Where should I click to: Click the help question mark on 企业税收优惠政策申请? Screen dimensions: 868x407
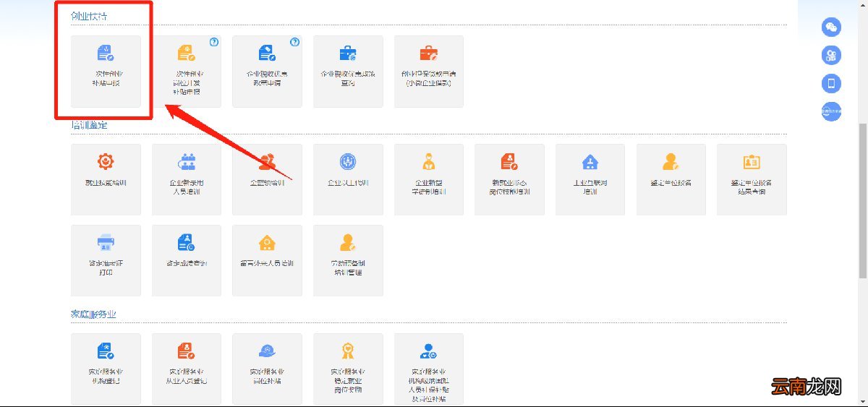coord(294,42)
